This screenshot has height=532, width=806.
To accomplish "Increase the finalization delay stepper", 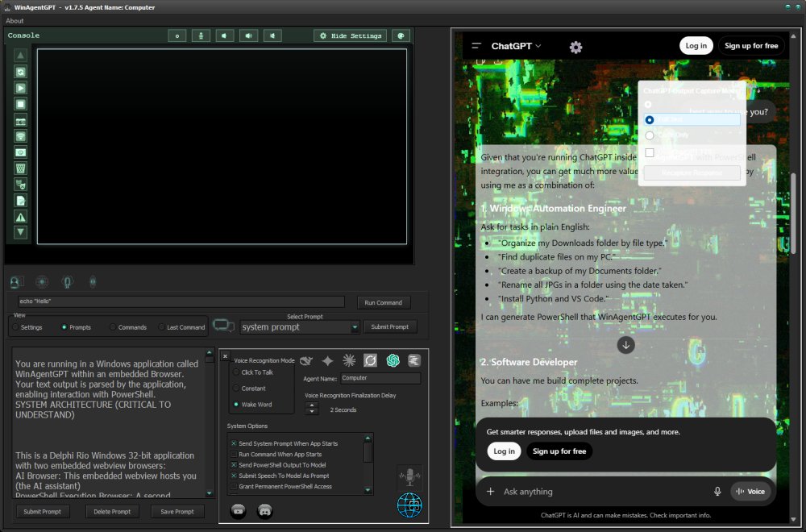I will (311, 405).
